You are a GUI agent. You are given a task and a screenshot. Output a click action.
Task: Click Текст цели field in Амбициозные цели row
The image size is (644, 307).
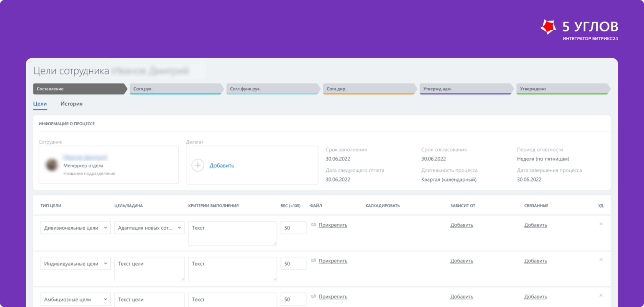[149, 300]
